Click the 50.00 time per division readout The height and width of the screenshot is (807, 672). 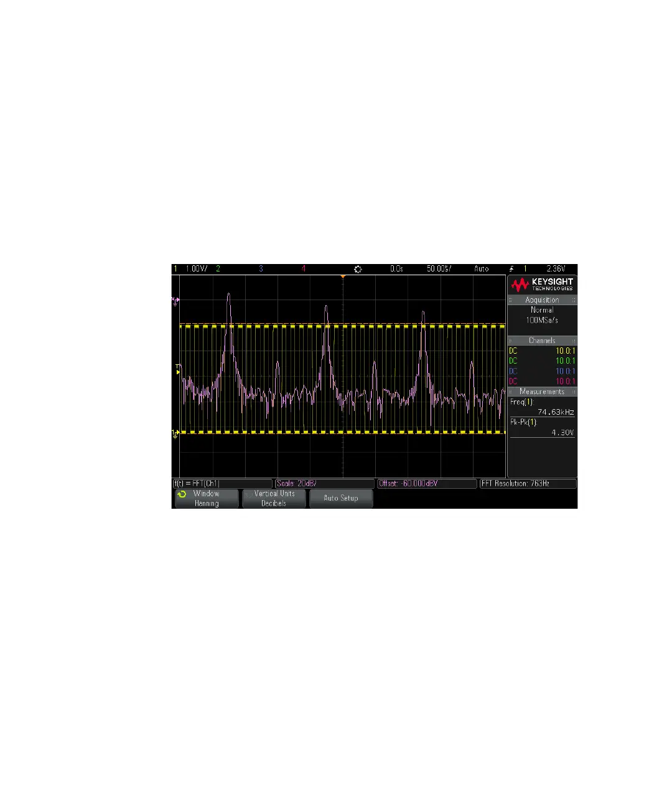pyautogui.click(x=439, y=268)
